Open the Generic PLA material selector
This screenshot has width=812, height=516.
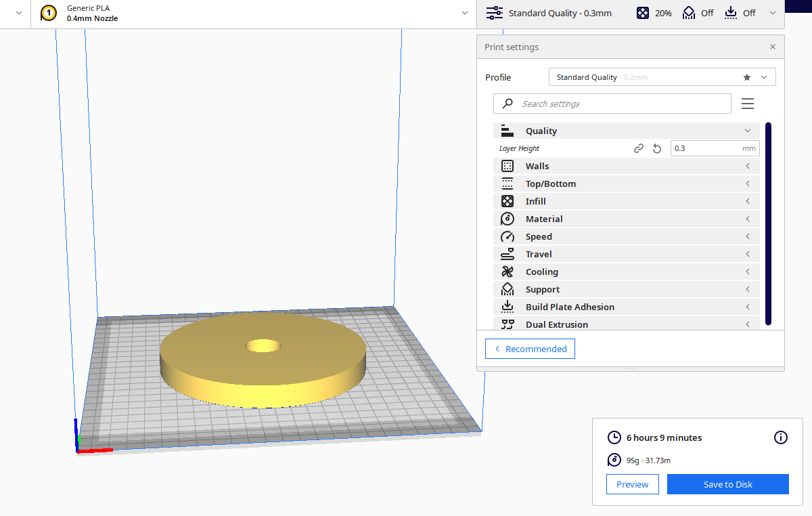coord(254,14)
